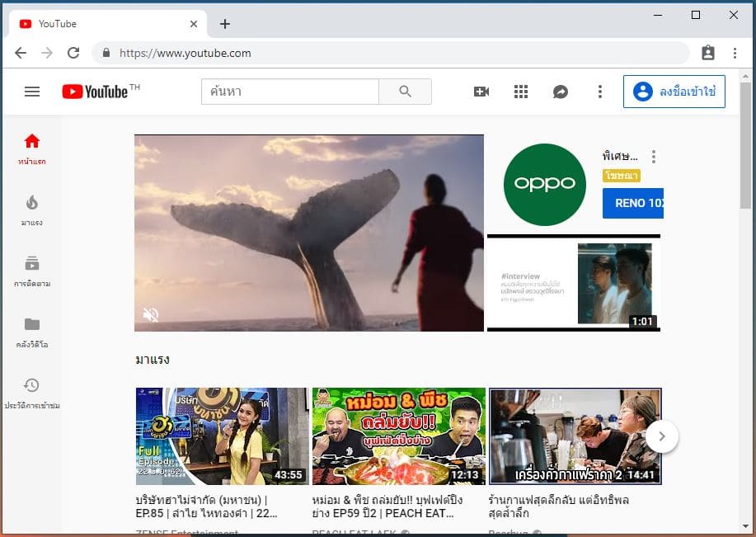Screen dimensions: 756x537
Task: Go forward in browser history
Action: coord(47,53)
